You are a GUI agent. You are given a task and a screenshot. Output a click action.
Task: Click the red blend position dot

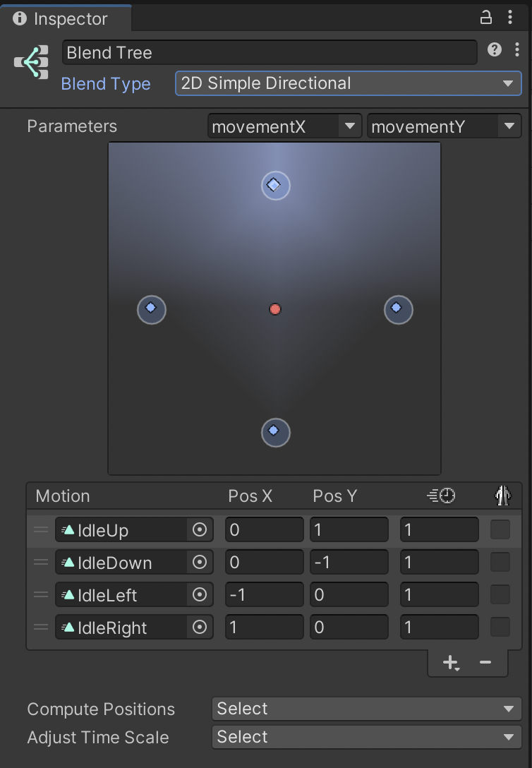click(x=275, y=309)
